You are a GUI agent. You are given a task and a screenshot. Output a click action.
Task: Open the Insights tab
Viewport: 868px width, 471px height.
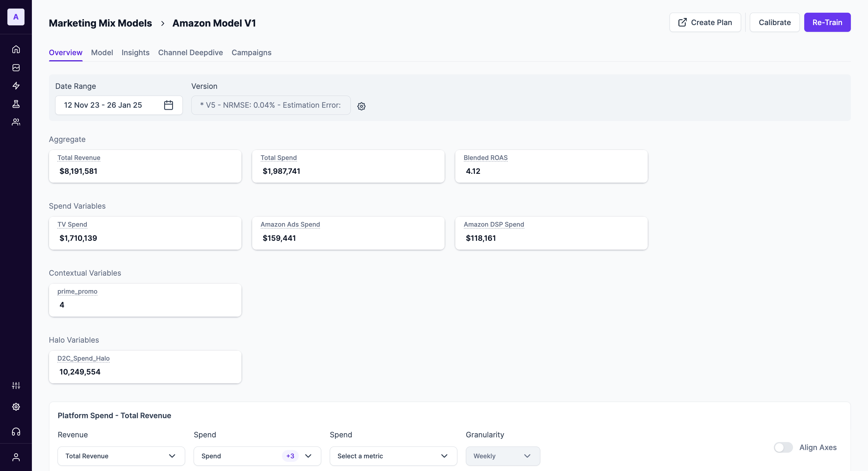click(135, 53)
